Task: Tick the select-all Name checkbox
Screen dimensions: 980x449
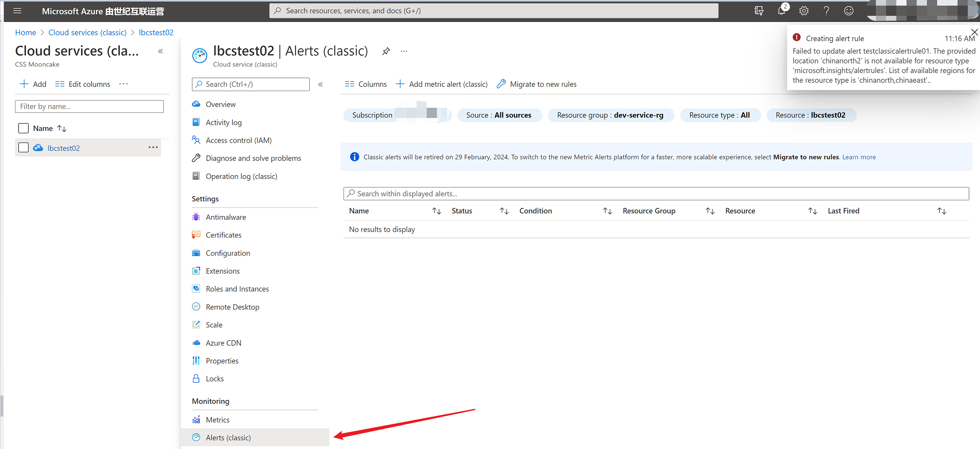Action: pyautogui.click(x=23, y=128)
